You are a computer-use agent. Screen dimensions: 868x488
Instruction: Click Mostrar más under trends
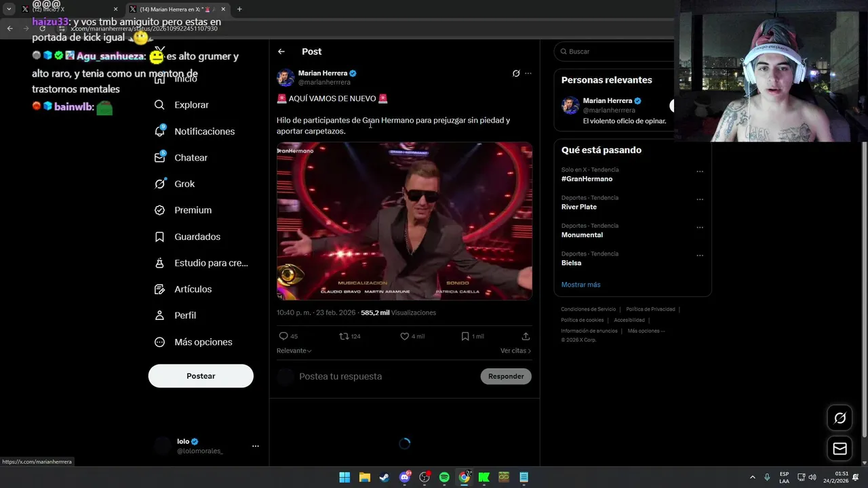point(580,285)
